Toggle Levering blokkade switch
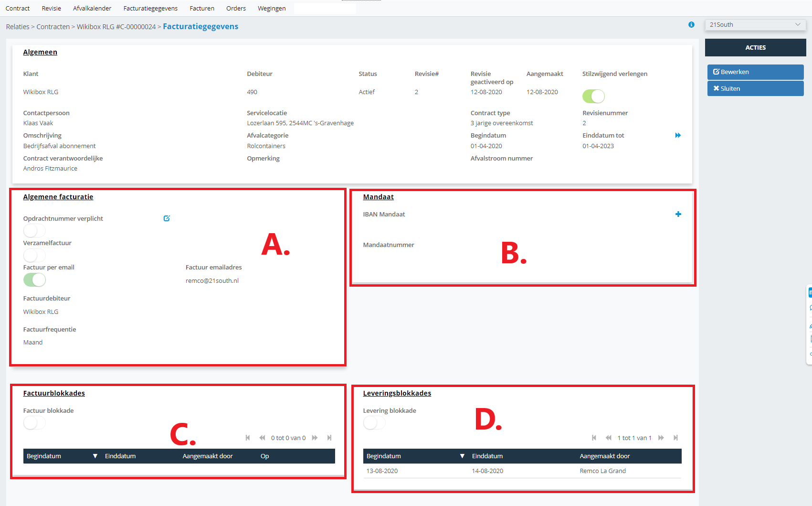The width and height of the screenshot is (812, 506). pyautogui.click(x=374, y=423)
